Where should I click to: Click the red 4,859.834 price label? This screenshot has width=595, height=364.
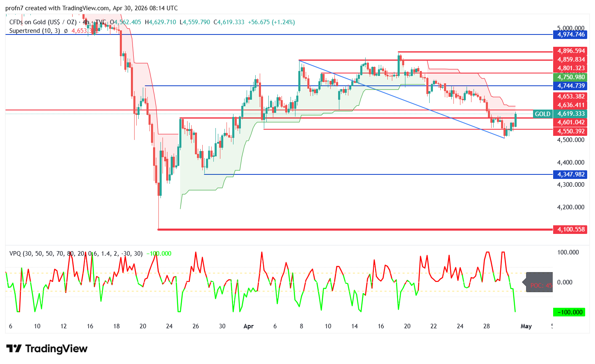pyautogui.click(x=571, y=60)
